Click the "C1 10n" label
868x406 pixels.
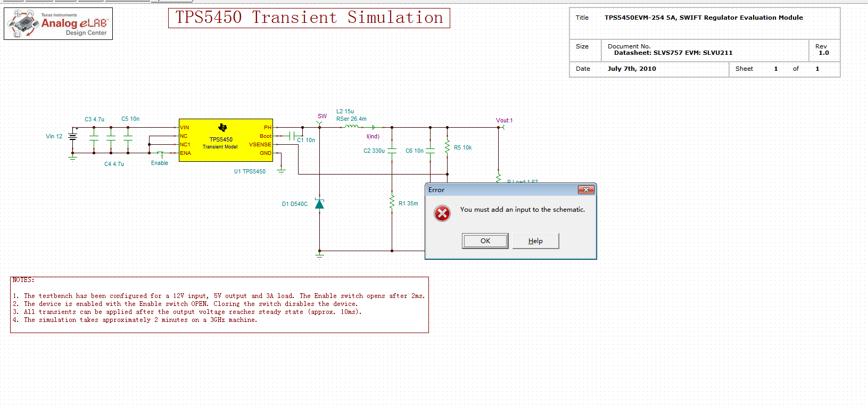pyautogui.click(x=306, y=140)
